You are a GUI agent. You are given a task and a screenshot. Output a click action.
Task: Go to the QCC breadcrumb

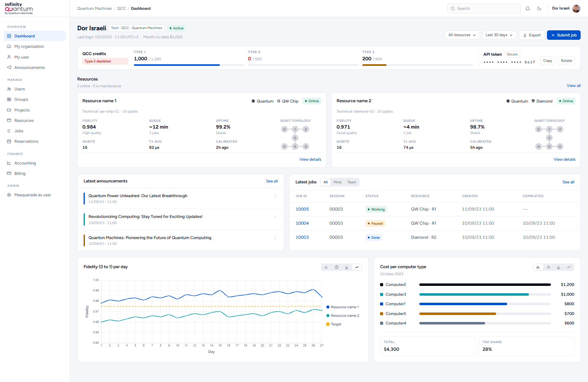pos(121,9)
